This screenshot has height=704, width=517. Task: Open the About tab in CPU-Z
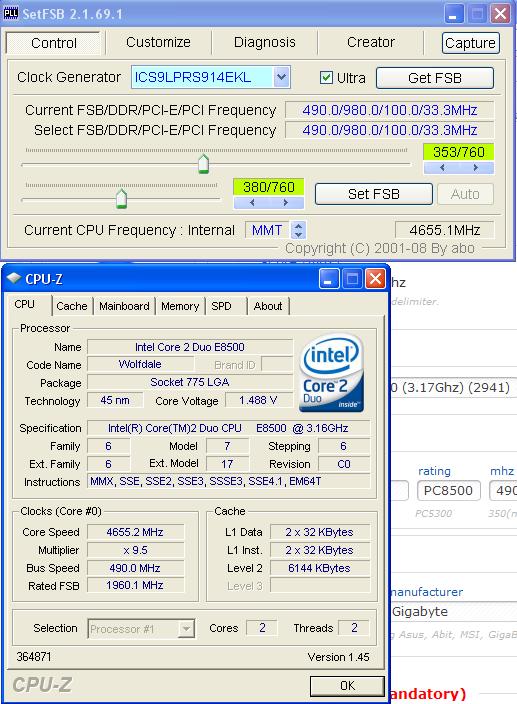[268, 306]
